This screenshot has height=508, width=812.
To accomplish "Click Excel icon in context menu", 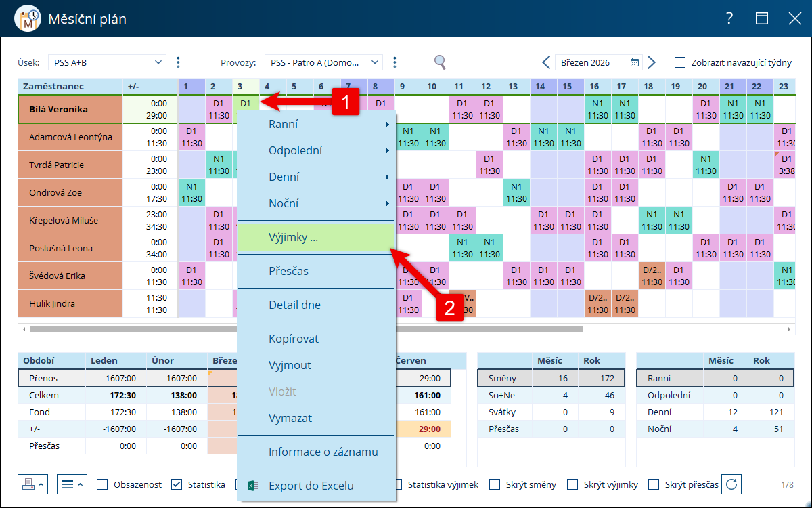I will click(x=253, y=486).
